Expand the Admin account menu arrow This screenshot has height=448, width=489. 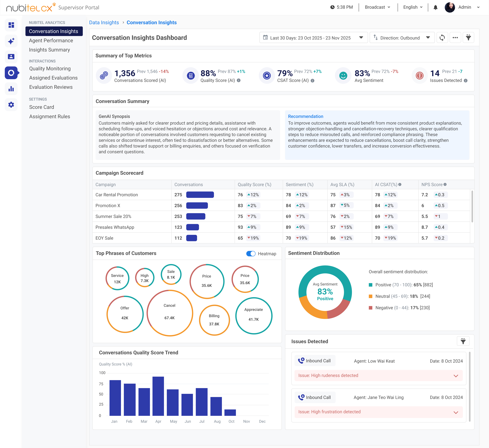(478, 7)
